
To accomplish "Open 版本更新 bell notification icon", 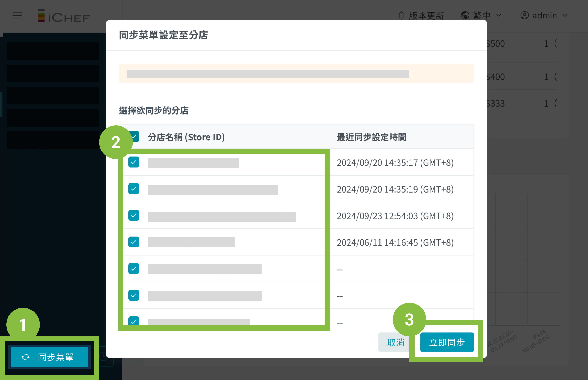I will [402, 16].
